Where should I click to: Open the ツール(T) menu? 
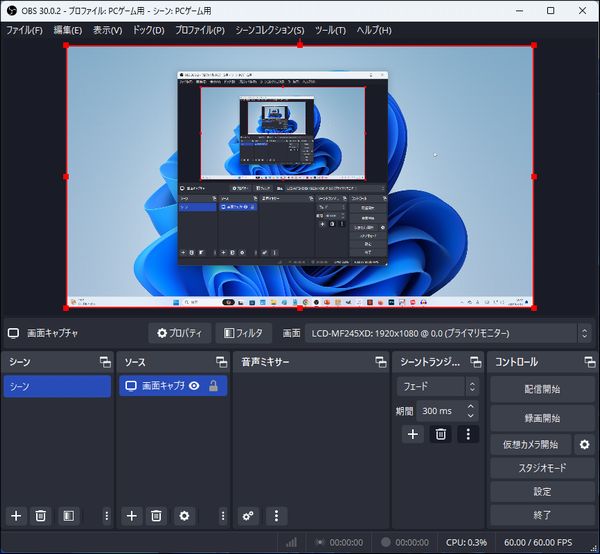(x=330, y=30)
